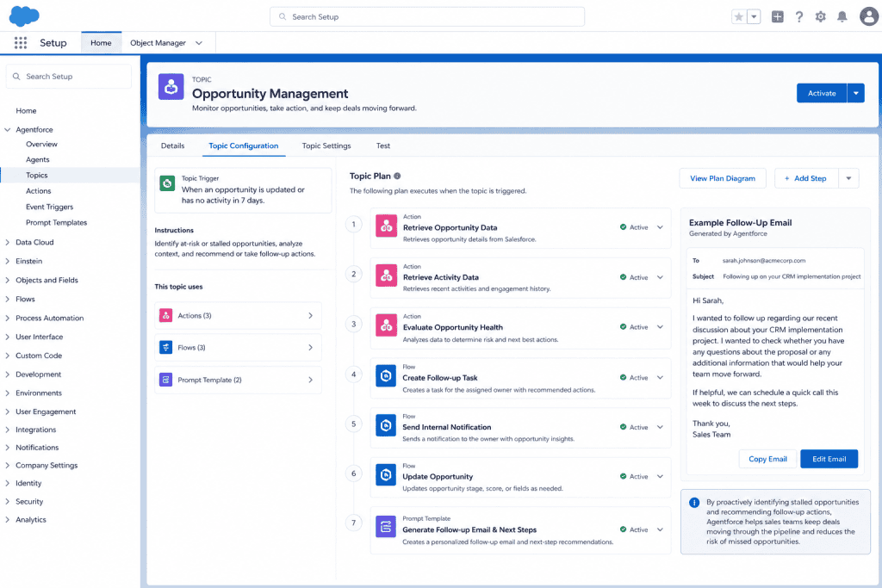The width and height of the screenshot is (882, 588).
Task: Expand the Retrieve Opportunity Data step chevron
Action: click(660, 227)
